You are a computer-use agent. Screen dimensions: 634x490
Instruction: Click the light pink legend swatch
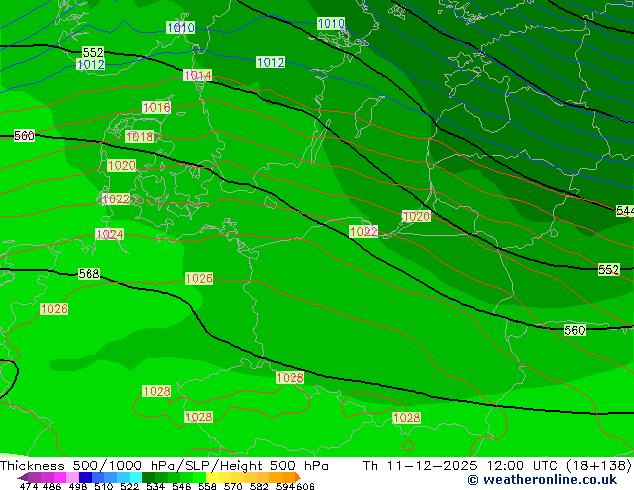coord(72,477)
